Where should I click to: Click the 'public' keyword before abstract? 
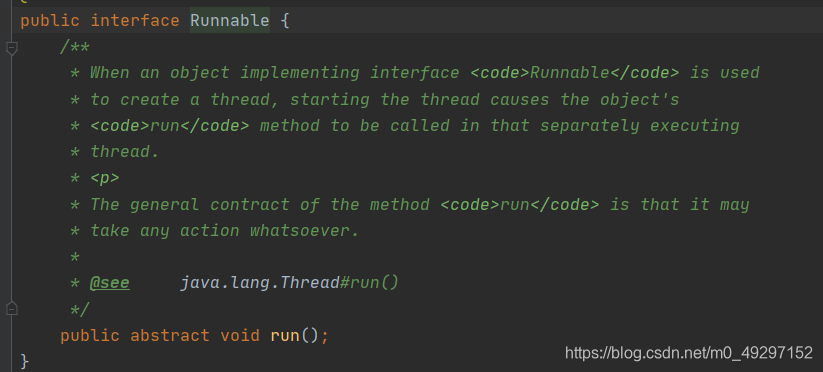click(x=90, y=335)
